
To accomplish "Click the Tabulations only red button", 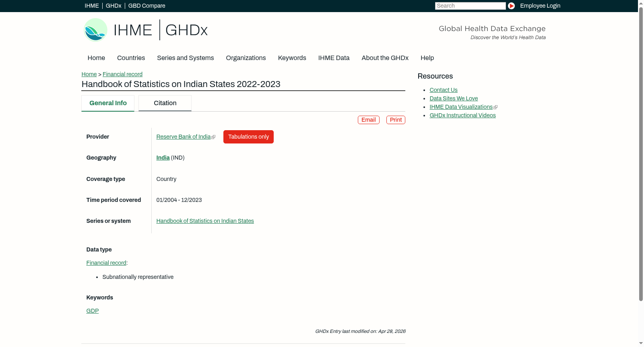I will 248,137.
